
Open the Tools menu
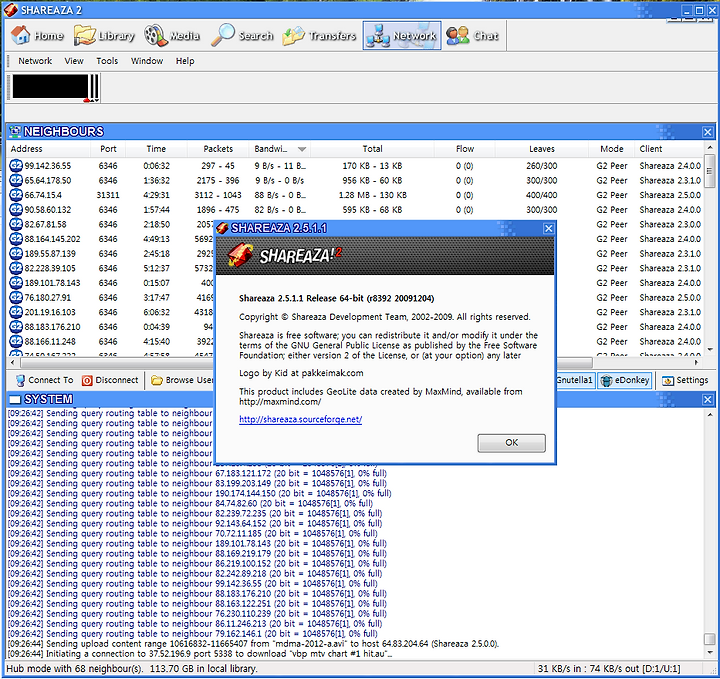107,61
